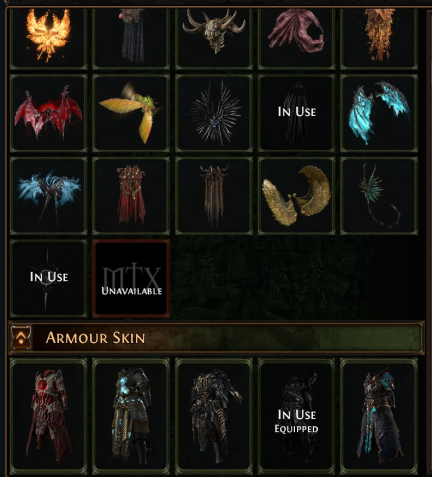
Task: Select the In Use black cloak slot
Action: click(x=296, y=113)
